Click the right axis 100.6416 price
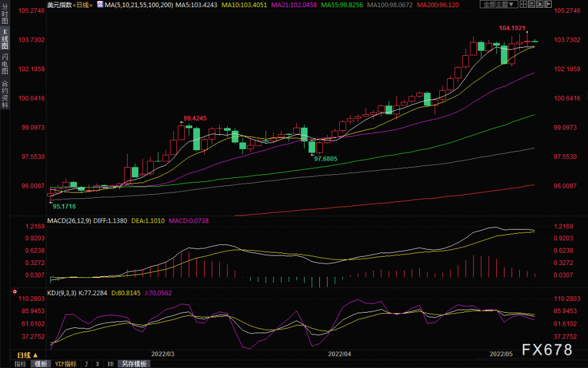Viewport: 588px width, 368px height. pos(567,98)
